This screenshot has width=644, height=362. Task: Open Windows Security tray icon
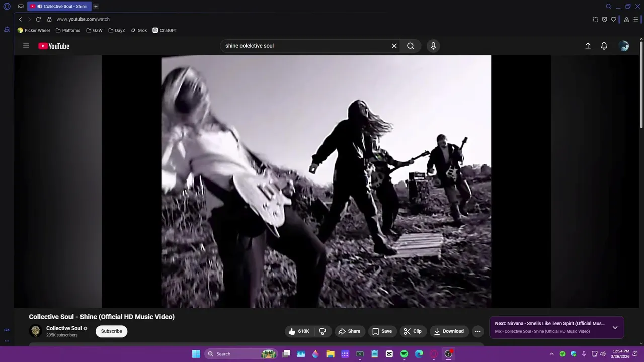coord(573,354)
